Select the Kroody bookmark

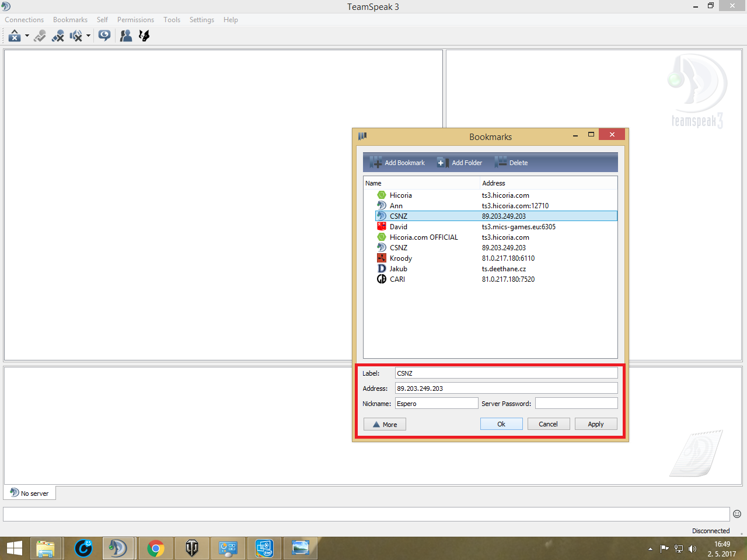[496, 258]
